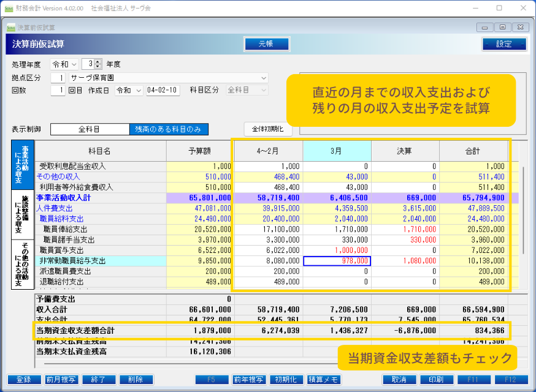Click the 前年複写 button
536x392 pixels.
tap(249, 380)
